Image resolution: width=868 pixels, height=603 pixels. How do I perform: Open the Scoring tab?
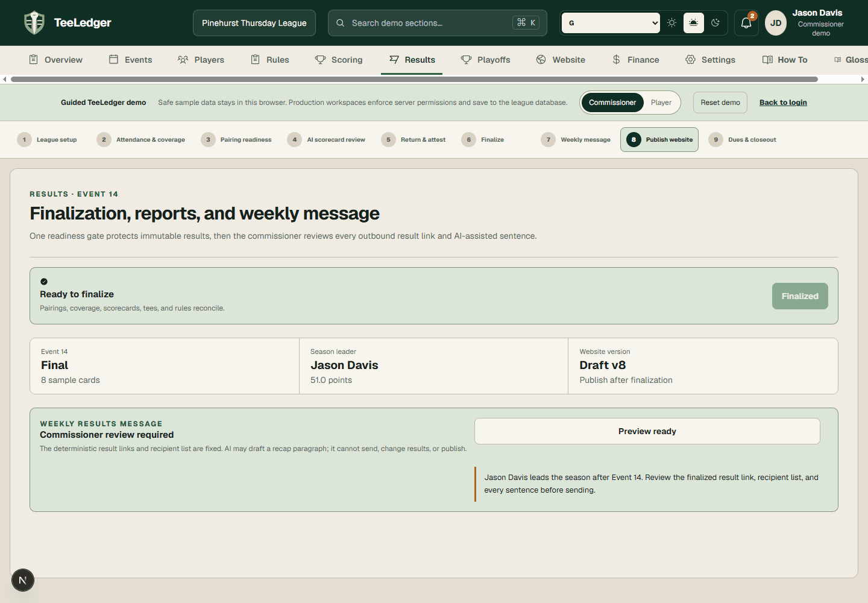tap(339, 60)
